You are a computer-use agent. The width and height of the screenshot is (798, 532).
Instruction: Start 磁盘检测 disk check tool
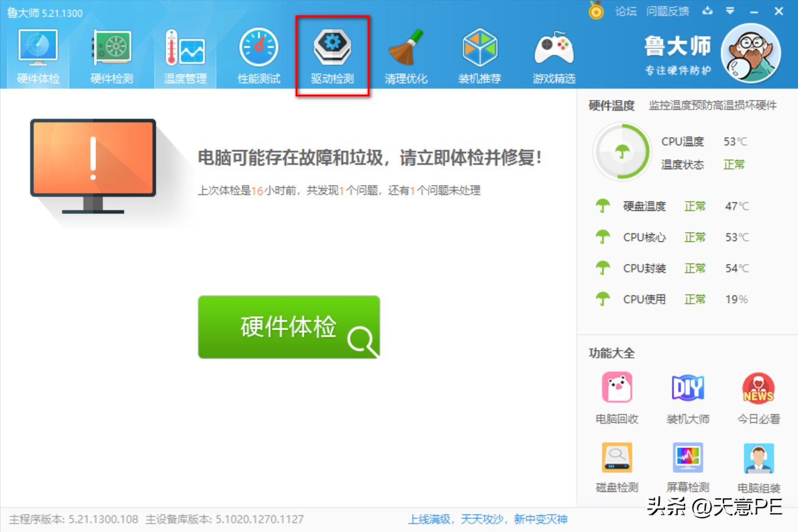617,466
